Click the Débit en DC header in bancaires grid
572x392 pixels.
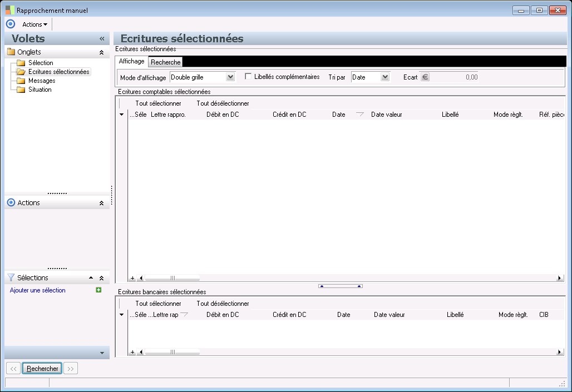point(223,315)
